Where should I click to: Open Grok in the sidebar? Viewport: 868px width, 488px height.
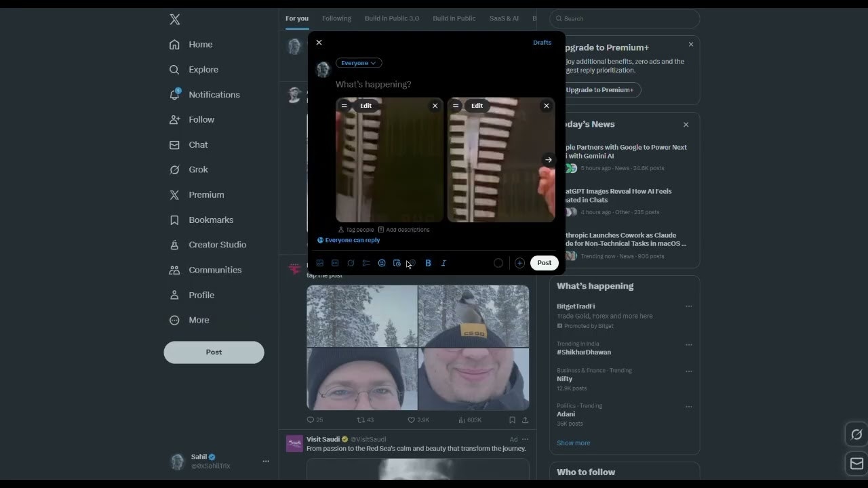(x=189, y=170)
